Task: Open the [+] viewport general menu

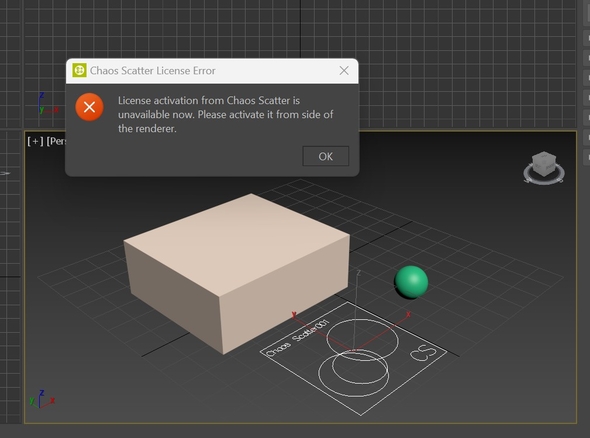Action: click(x=35, y=141)
